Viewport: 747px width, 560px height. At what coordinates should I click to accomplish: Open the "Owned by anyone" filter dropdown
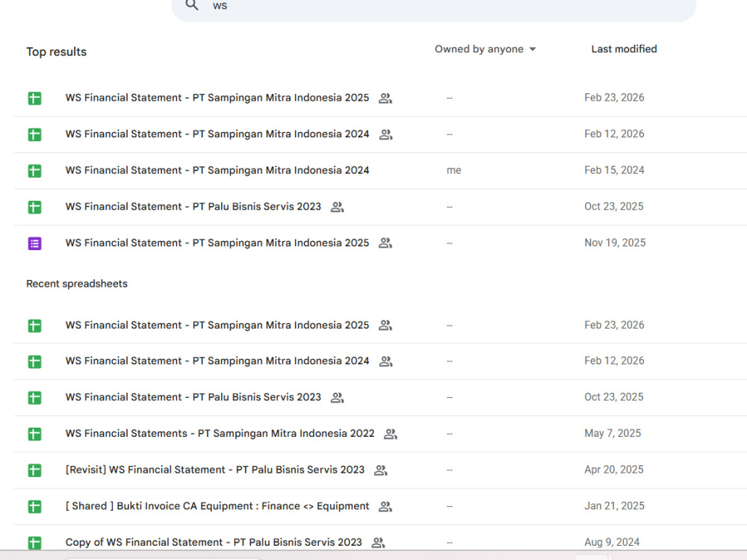(x=485, y=49)
